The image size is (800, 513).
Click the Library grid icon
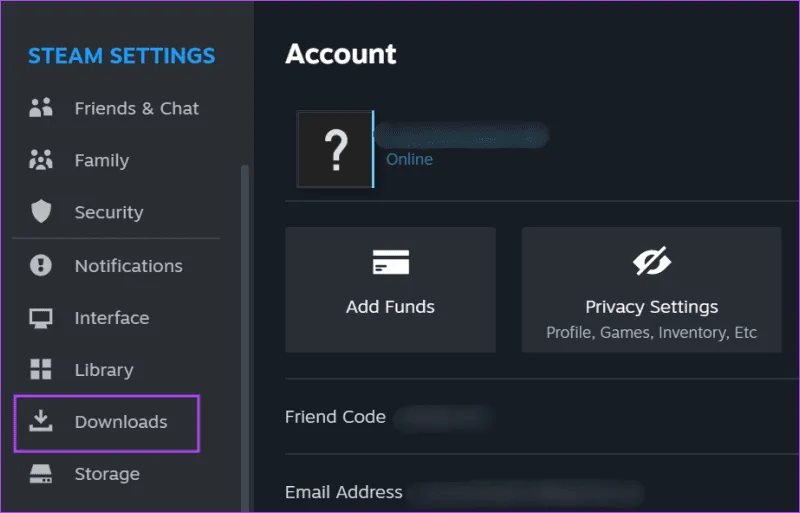click(41, 370)
